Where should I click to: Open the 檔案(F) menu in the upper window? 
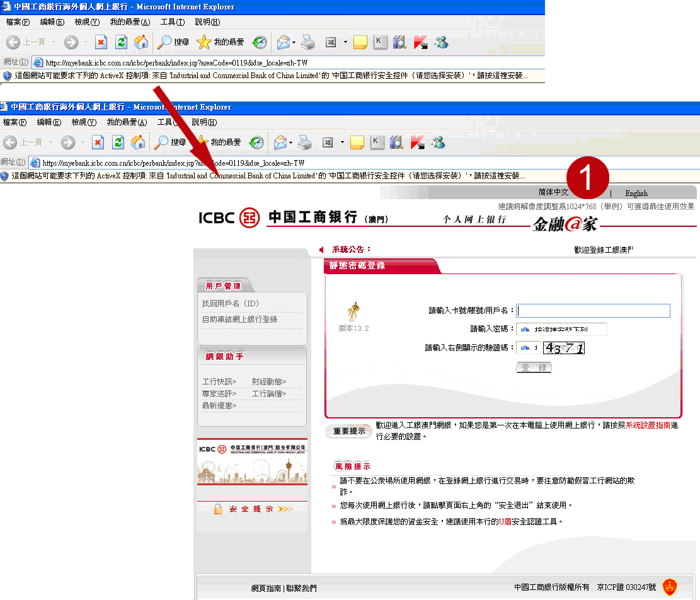(x=18, y=22)
